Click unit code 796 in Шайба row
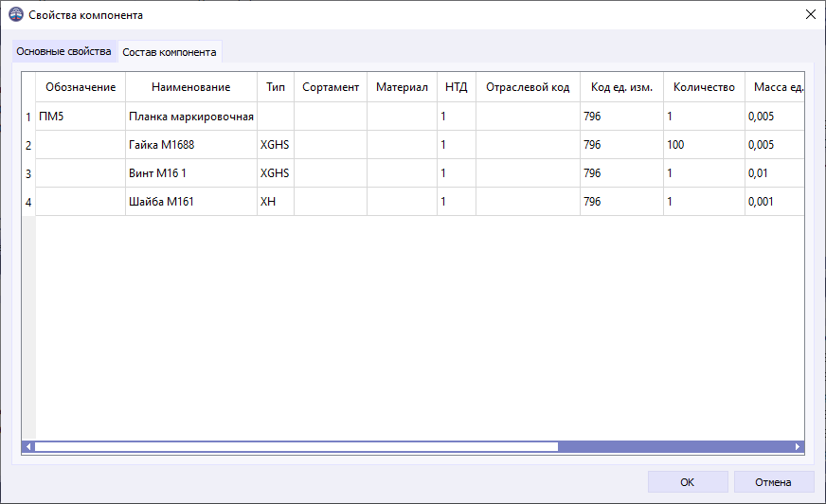826x504 pixels. pyautogui.click(x=621, y=202)
